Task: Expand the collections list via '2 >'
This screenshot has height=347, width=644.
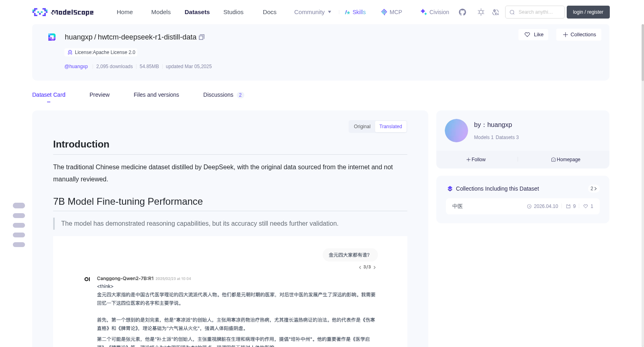Action: tap(593, 189)
